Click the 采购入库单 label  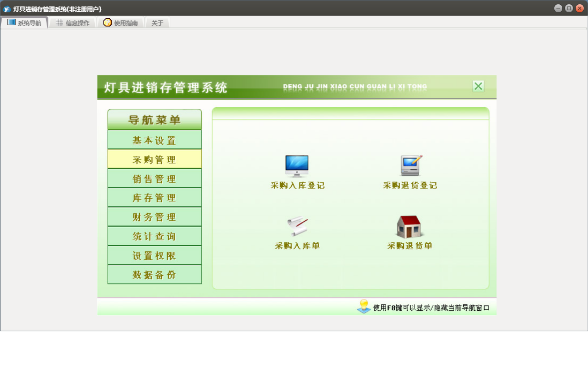[297, 246]
